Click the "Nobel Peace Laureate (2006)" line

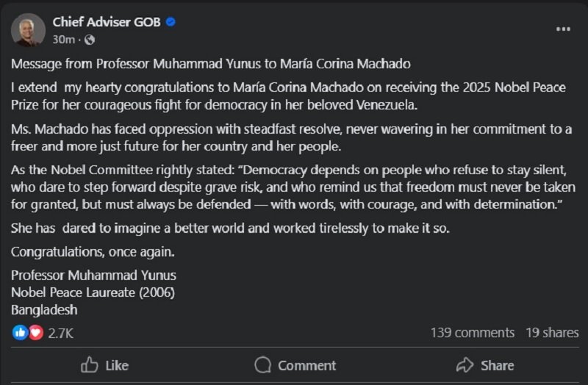point(93,292)
